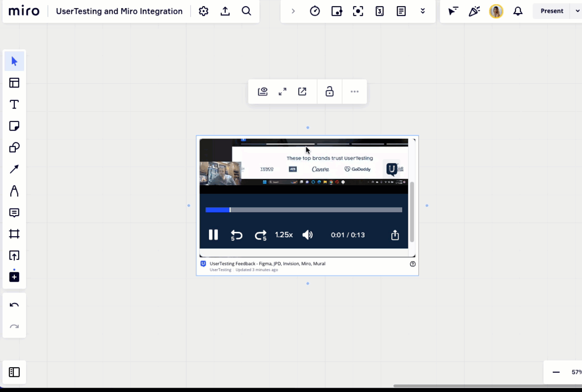The image size is (582, 392).
Task: Click the board's horizontal scrollbar
Action: tap(487, 386)
